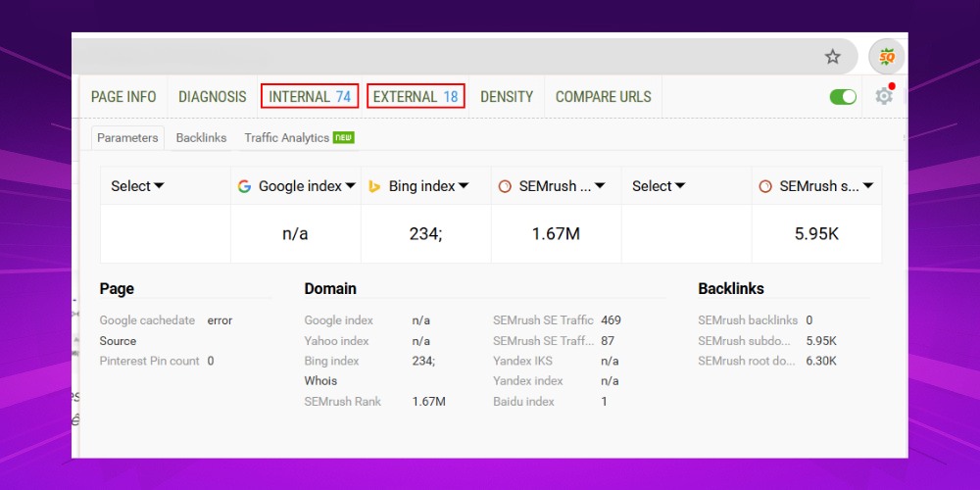Open the DENSITY tab
This screenshot has height=490, width=980.
coord(507,97)
